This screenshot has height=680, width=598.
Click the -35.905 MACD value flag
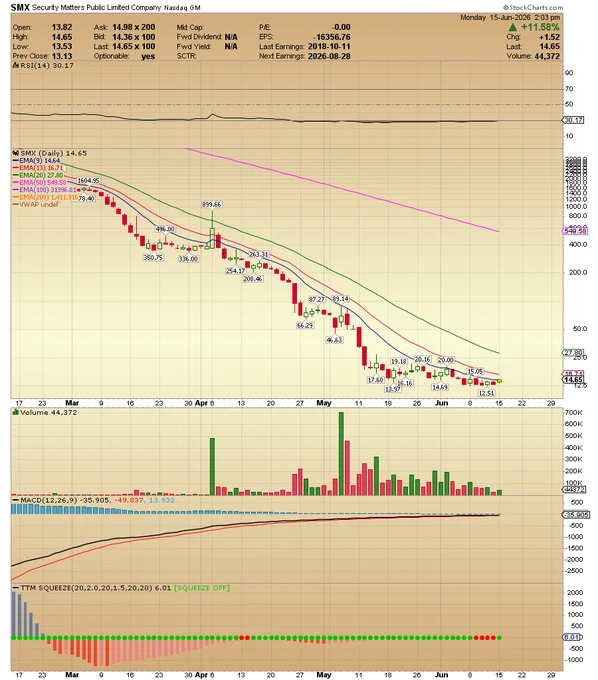576,515
